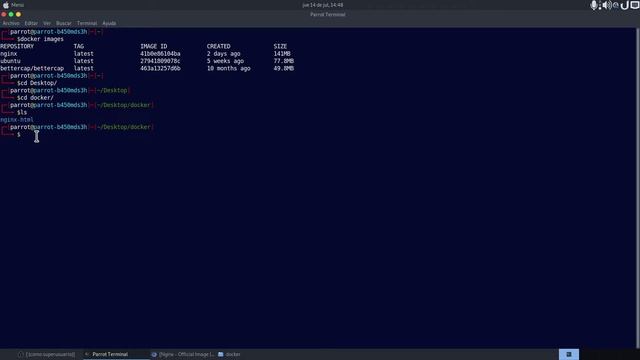Switch to the Nginx Official Image browser window
The image size is (640, 360).
(x=183, y=354)
